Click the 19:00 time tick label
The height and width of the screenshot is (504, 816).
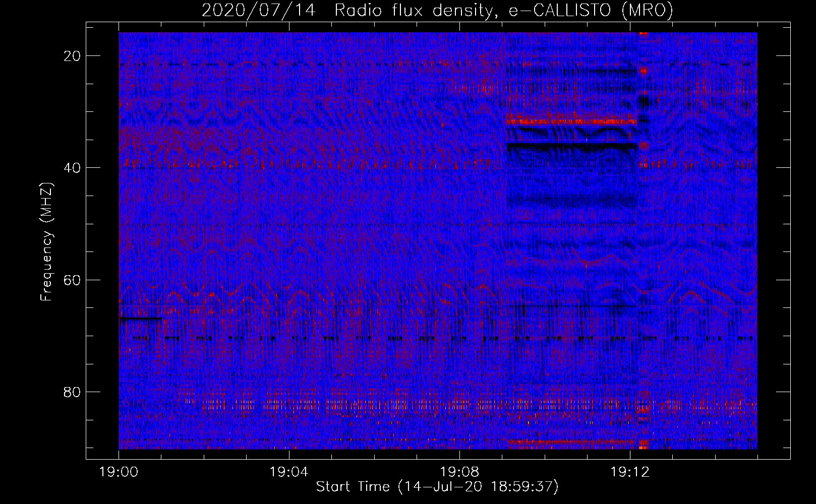click(x=119, y=472)
